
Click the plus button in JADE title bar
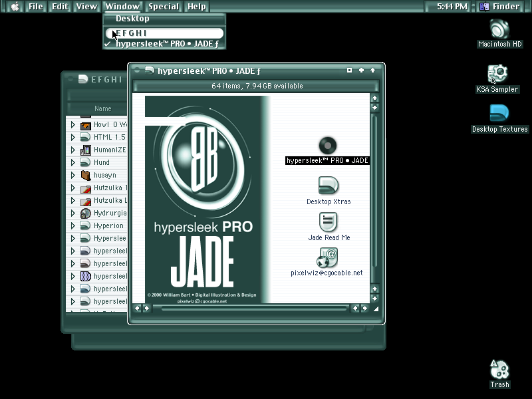coord(361,70)
